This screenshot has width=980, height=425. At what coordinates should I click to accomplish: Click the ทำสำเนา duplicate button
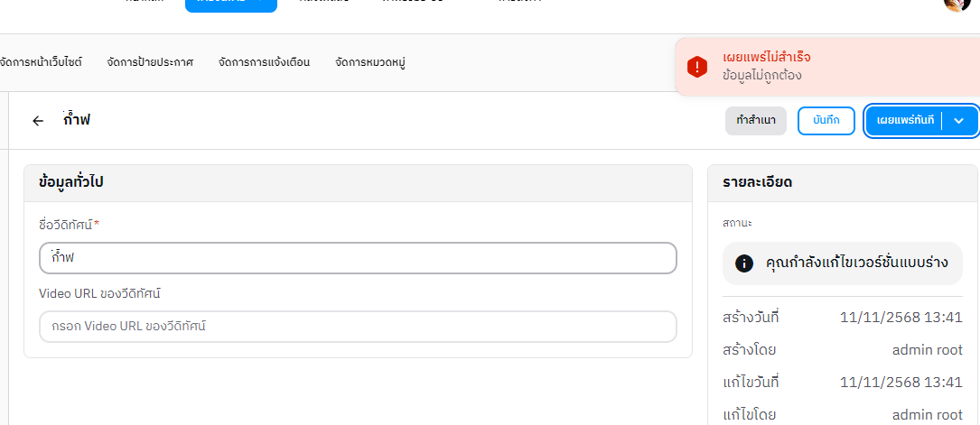pos(756,121)
